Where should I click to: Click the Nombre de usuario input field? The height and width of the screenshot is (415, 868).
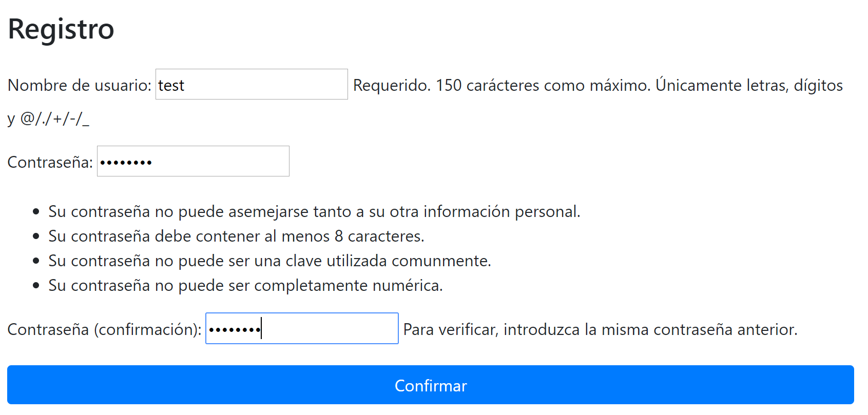point(252,84)
